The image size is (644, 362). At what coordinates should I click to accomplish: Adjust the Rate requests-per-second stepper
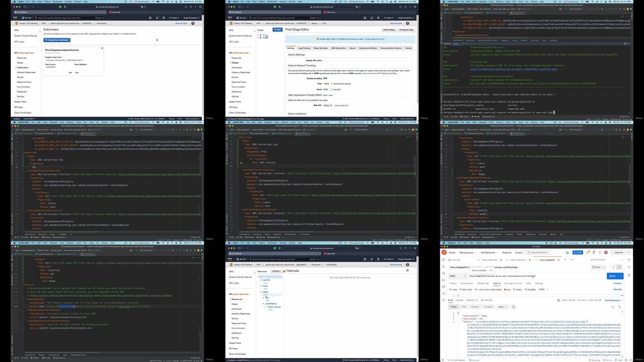click(332, 84)
